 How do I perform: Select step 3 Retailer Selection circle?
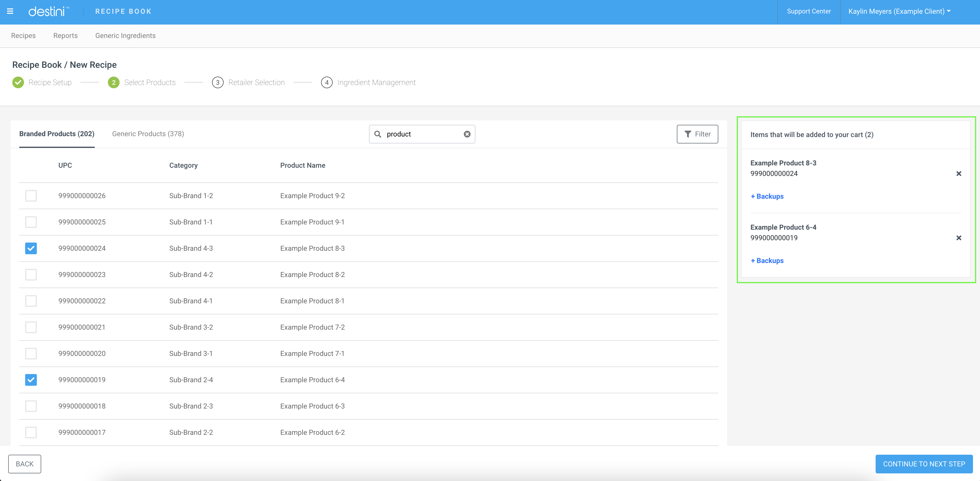tap(218, 82)
